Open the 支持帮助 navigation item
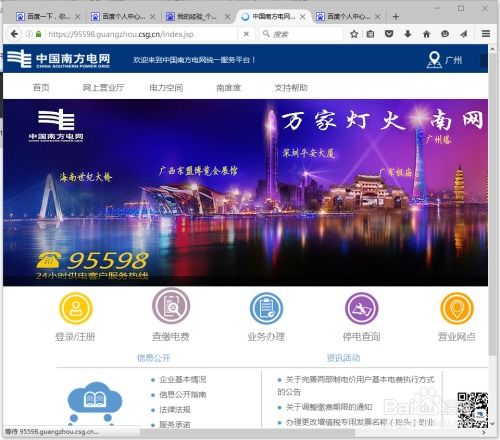Screen dimensions: 500x440 291,88
